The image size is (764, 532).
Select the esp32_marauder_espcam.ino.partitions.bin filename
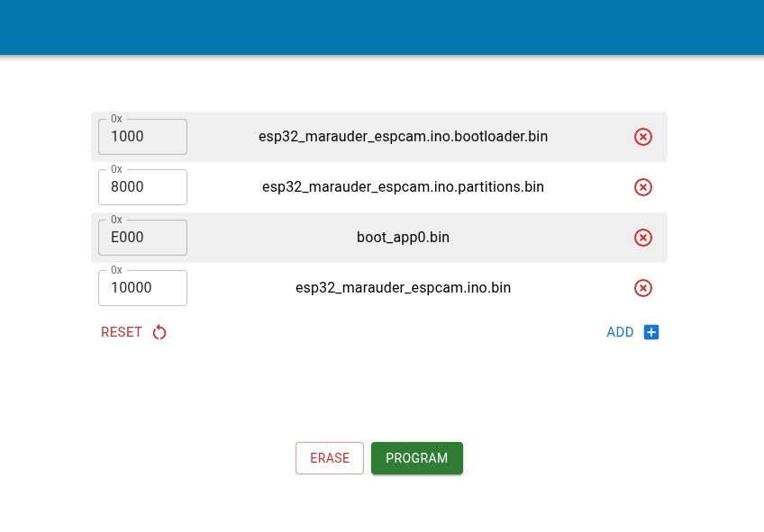point(403,187)
